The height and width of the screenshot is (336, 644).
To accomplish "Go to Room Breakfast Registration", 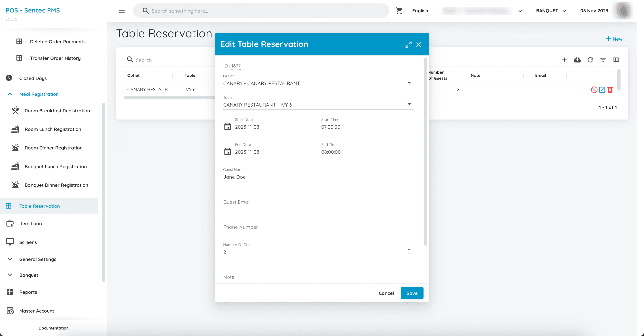I will [57, 111].
